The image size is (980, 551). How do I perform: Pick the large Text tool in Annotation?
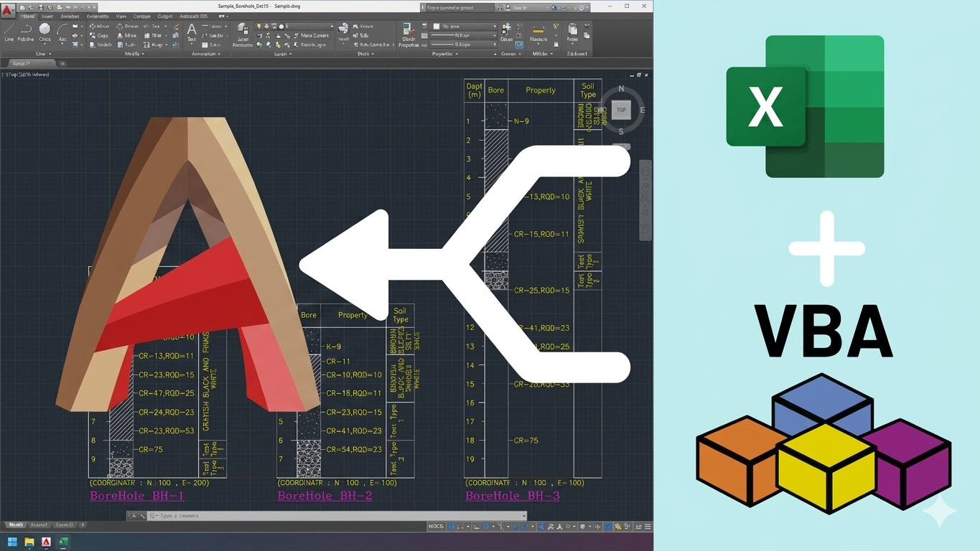coord(192,32)
